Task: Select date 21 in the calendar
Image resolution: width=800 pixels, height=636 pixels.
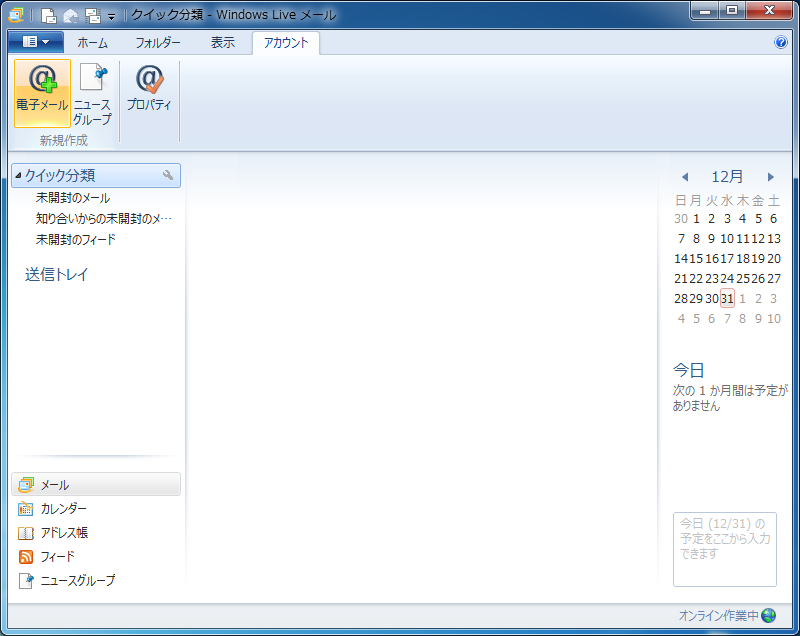Action: (x=681, y=278)
